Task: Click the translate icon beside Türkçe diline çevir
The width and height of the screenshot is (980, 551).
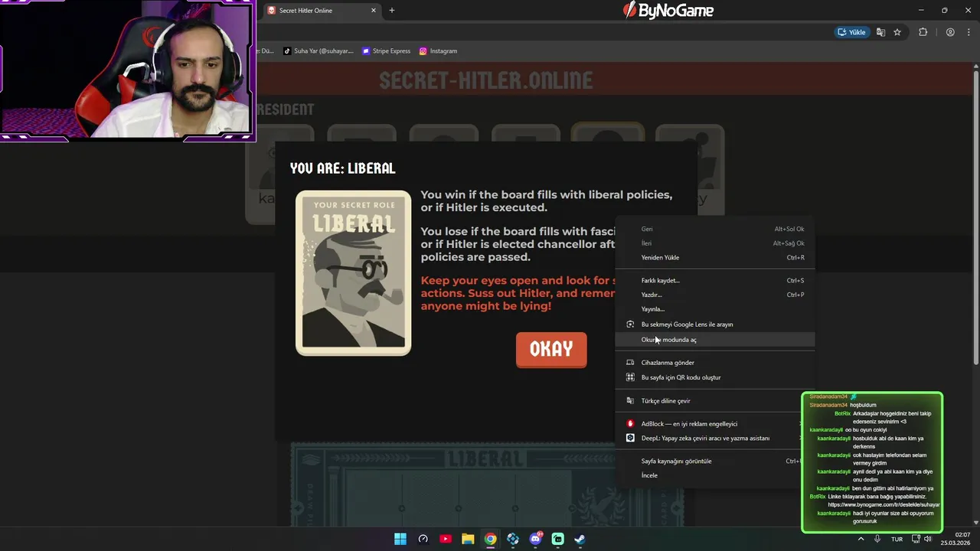Action: tap(630, 401)
